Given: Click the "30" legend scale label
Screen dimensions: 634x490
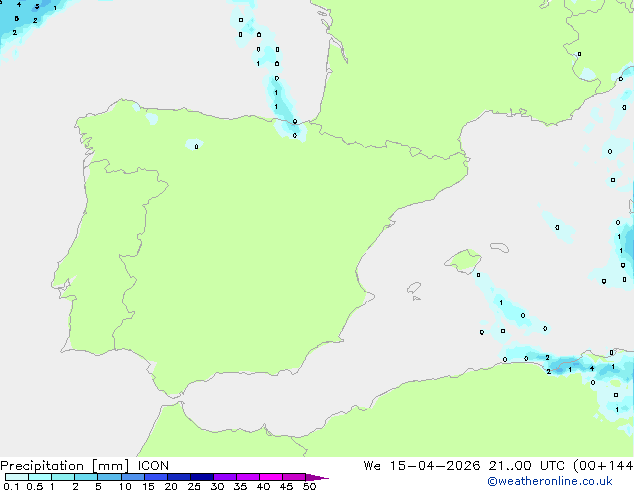Looking at the screenshot, I should [218, 486].
